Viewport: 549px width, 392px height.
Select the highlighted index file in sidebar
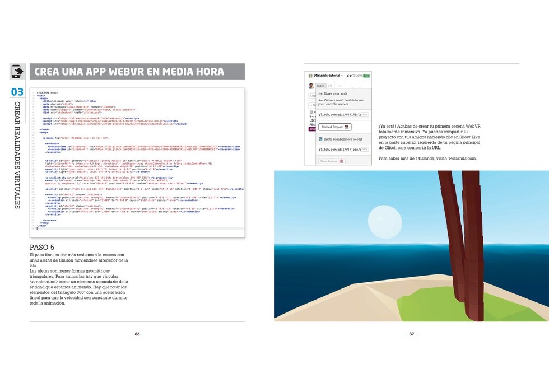pos(312,129)
